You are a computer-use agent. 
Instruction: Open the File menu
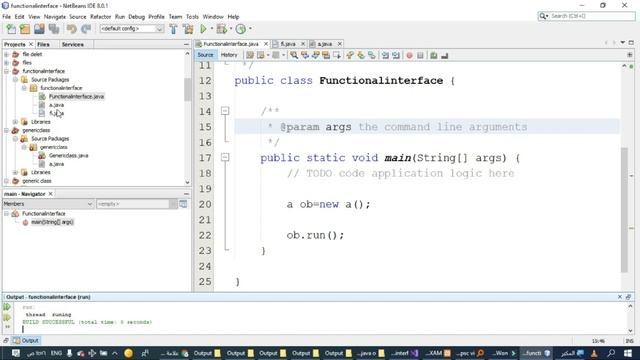7,17
